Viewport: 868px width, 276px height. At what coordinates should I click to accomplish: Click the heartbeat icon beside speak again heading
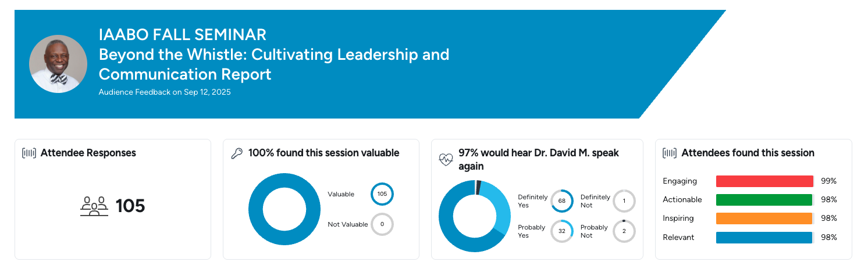click(446, 159)
